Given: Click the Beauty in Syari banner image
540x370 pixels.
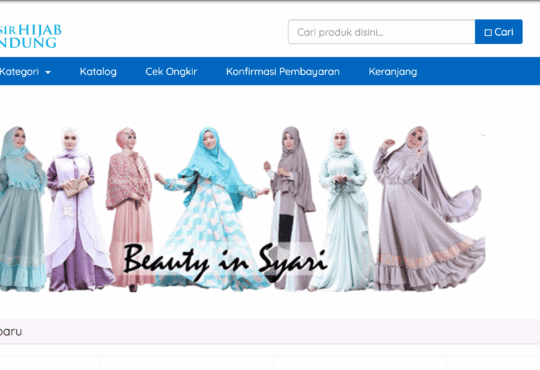Looking at the screenshot, I should [x=242, y=209].
